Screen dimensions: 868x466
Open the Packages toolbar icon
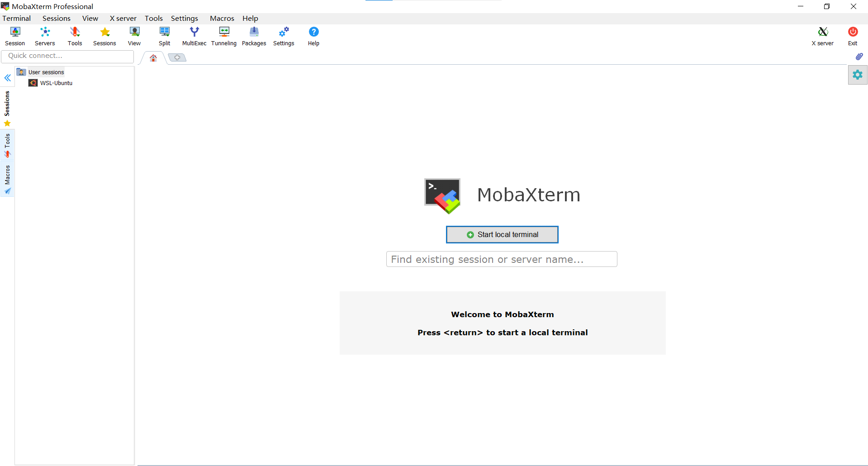click(x=254, y=36)
